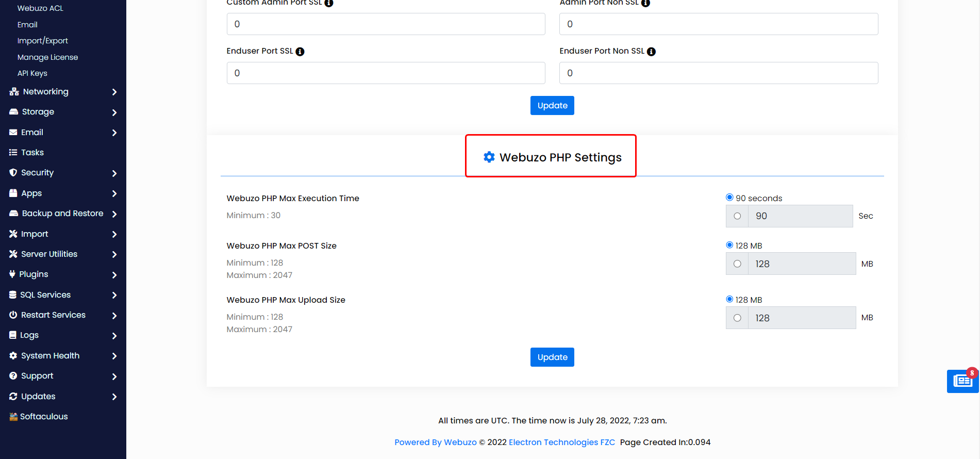
Task: Click the Security shield icon in the sidebar
Action: 13,173
